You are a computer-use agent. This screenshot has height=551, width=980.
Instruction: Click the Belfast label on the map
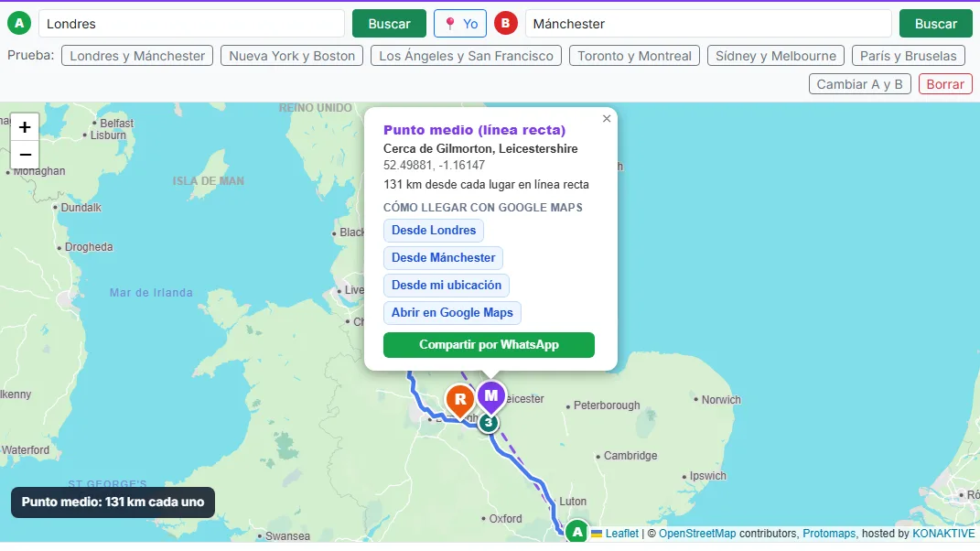click(116, 124)
